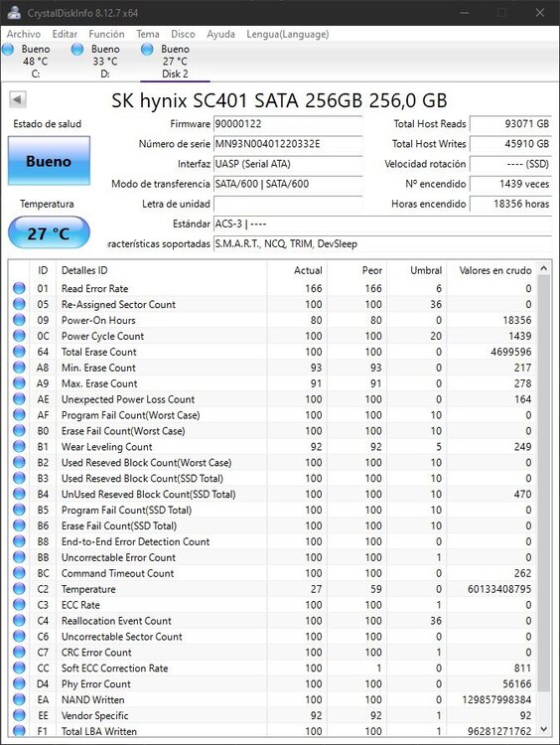Select the Erase Fail Count(Worst Case) row text
Viewport: 560px width, 745px height.
123,430
